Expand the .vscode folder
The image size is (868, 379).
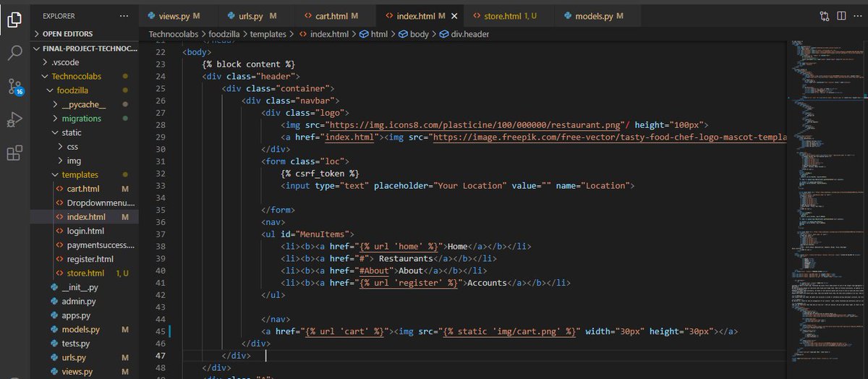tap(85, 62)
